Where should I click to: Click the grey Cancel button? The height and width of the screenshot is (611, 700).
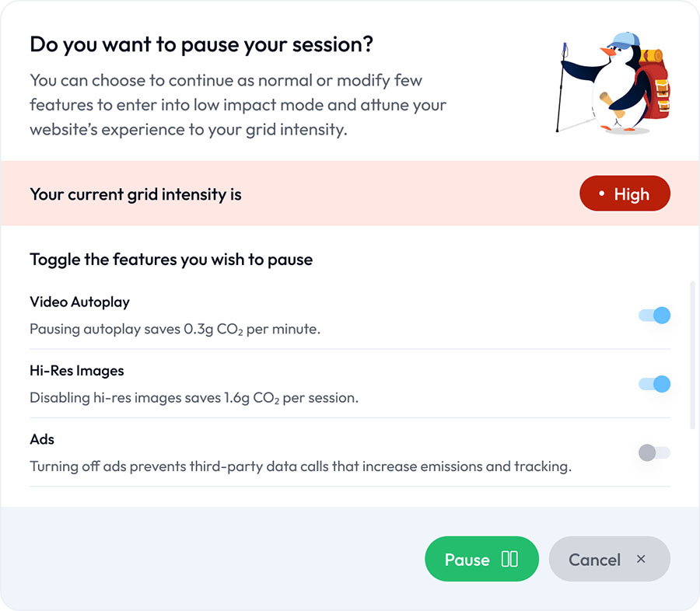click(x=609, y=559)
